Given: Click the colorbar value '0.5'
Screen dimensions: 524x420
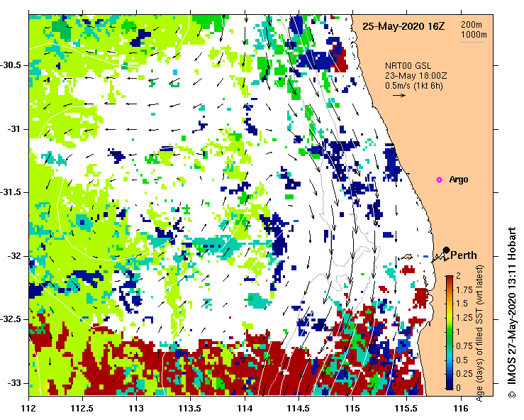Looking at the screenshot, I should pyautogui.click(x=462, y=360).
